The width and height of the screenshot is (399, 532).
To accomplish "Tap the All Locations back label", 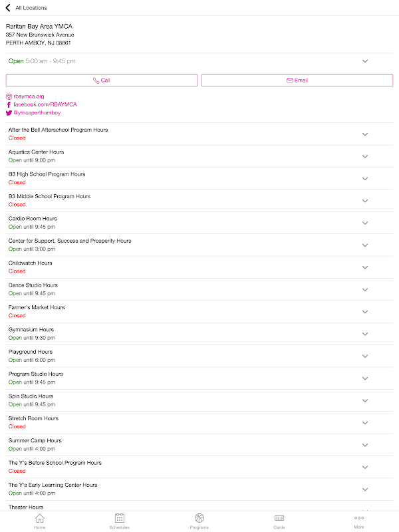I will click(x=31, y=8).
